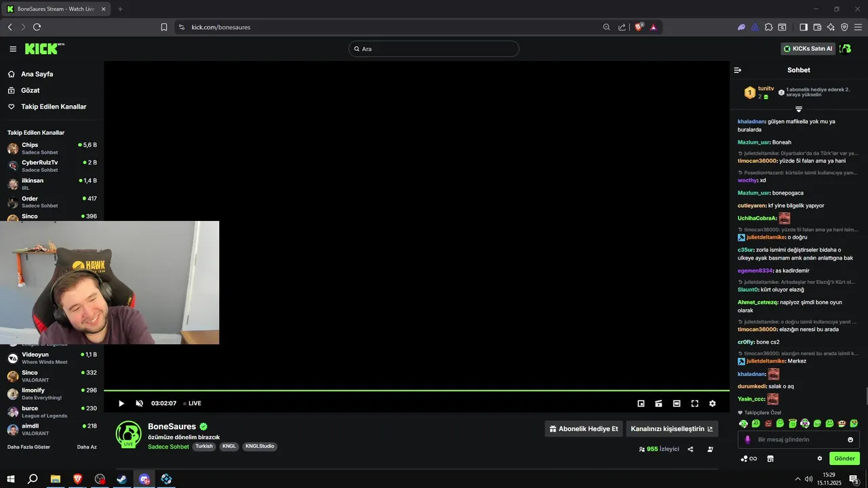Insert the red angry emote
868x488 pixels.
(768, 424)
